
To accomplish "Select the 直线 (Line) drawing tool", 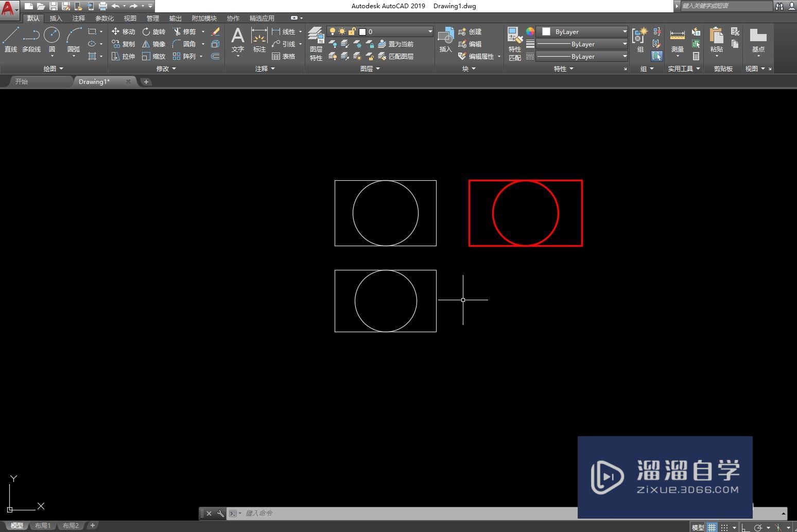I will 11,40.
